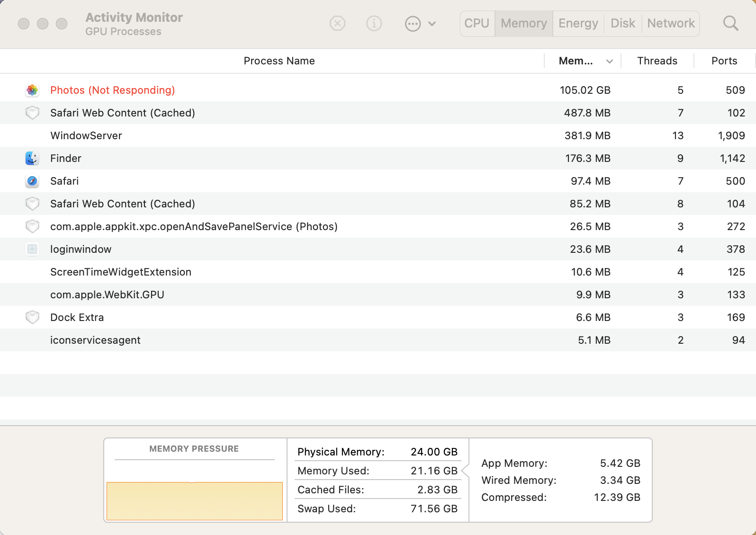Open the Disk tab
756x535 pixels.
tap(622, 23)
